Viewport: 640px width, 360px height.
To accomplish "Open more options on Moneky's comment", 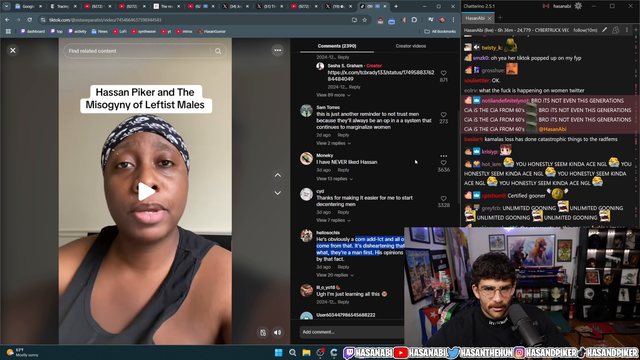I will (x=444, y=156).
